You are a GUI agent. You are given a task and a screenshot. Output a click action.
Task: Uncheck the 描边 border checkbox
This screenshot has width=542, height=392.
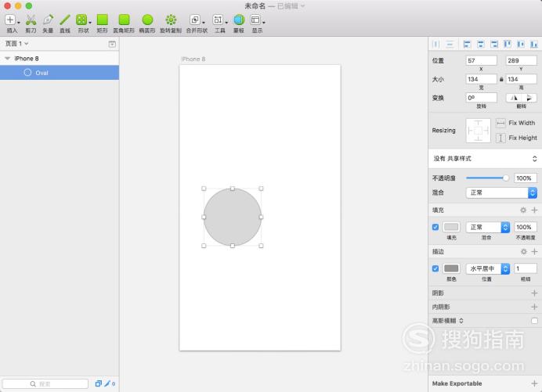435,268
